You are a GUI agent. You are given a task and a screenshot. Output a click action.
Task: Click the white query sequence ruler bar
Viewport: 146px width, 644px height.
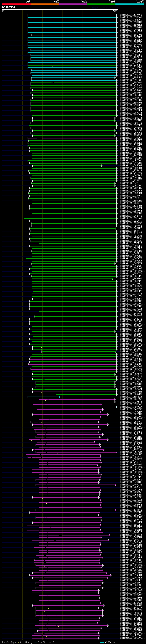pyautogui.click(x=60, y=10)
